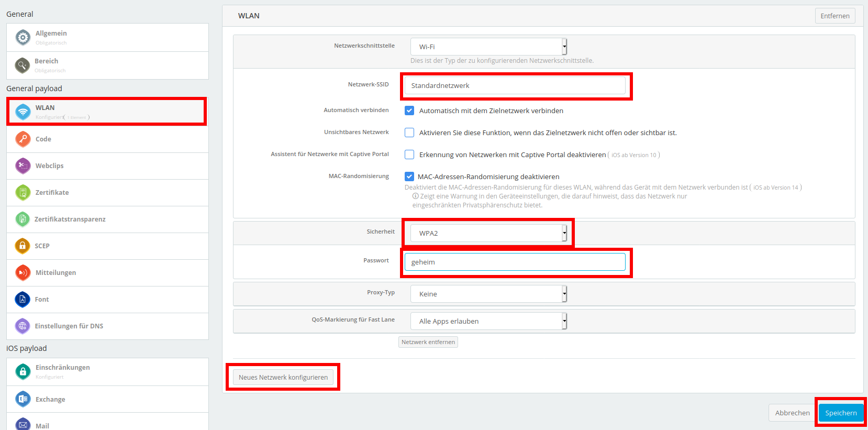Enable the Unsichtbares Netzwerk checkbox
Screen dimensions: 868x430
[x=409, y=133]
